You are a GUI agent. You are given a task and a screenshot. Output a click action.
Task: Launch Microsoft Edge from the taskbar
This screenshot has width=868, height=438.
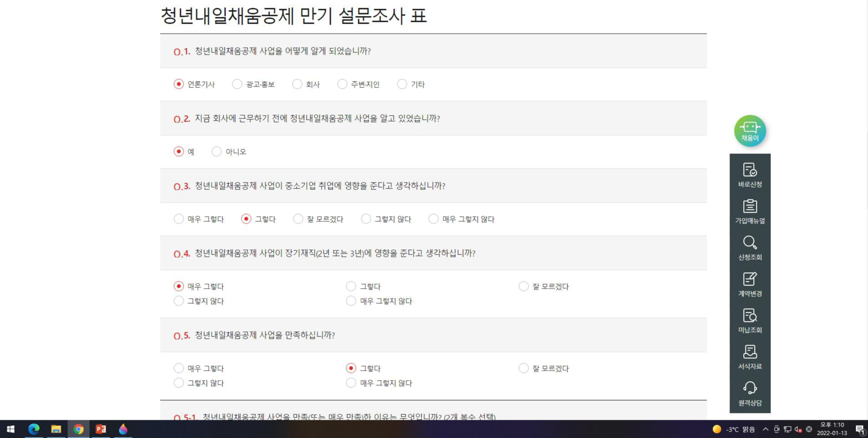(x=34, y=429)
